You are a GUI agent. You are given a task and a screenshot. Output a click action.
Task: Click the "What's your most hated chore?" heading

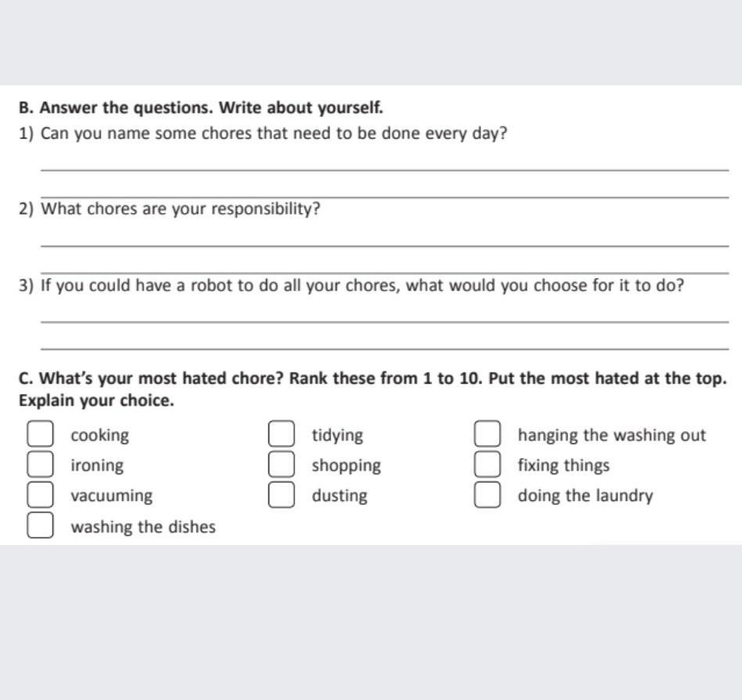tap(373, 379)
